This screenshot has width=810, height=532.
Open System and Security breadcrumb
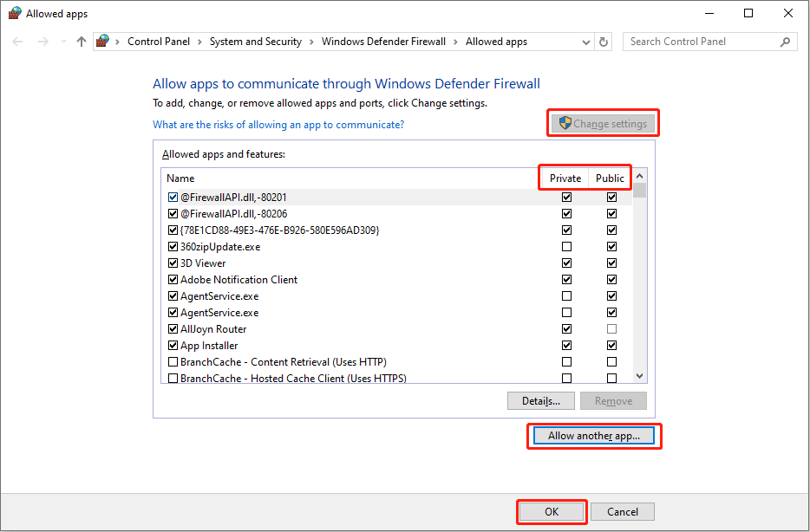[256, 42]
